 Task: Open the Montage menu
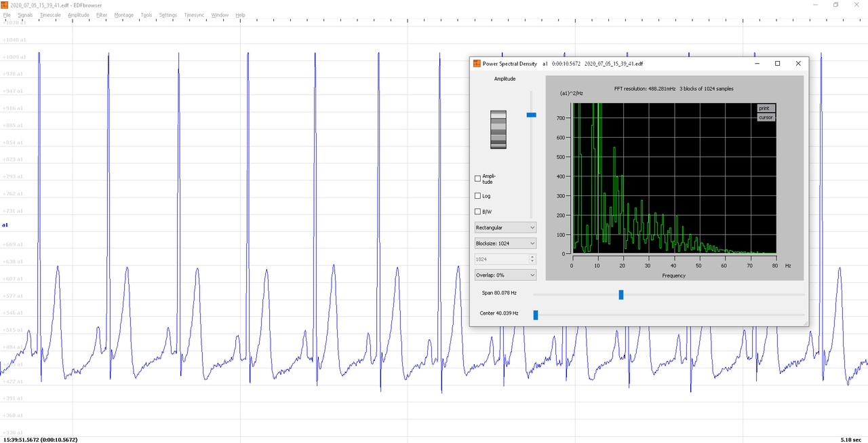point(124,15)
